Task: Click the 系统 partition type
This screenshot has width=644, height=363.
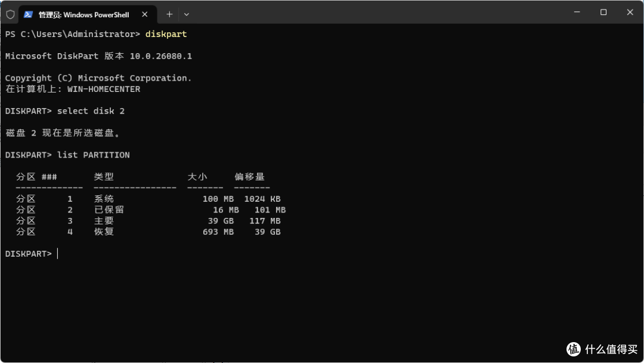Action: (x=104, y=199)
